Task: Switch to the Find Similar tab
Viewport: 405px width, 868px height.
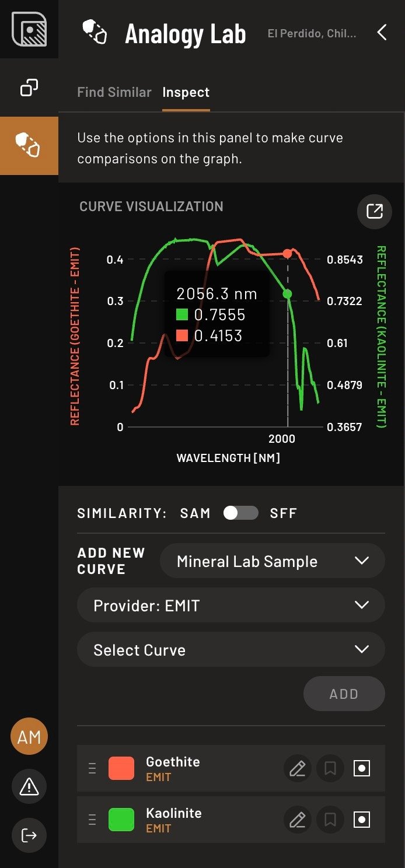Action: tap(114, 92)
